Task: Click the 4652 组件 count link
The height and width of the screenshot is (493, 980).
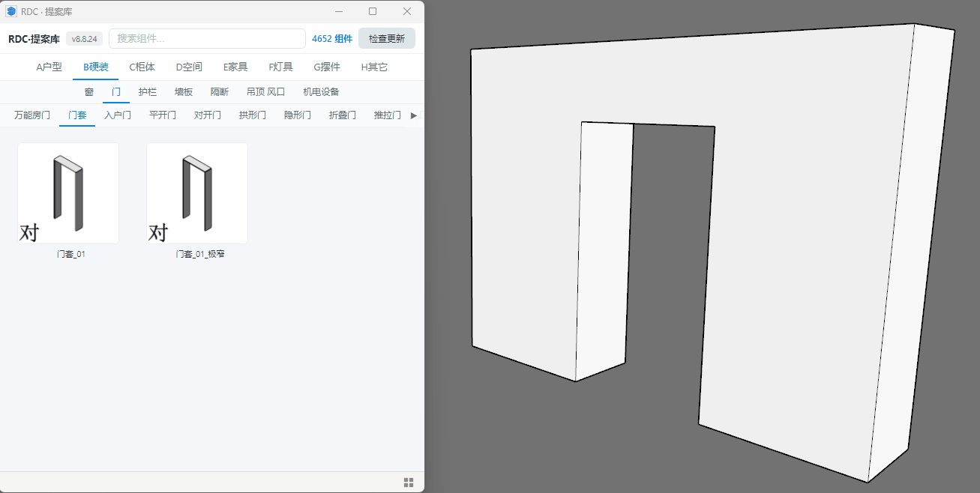Action: coord(332,39)
